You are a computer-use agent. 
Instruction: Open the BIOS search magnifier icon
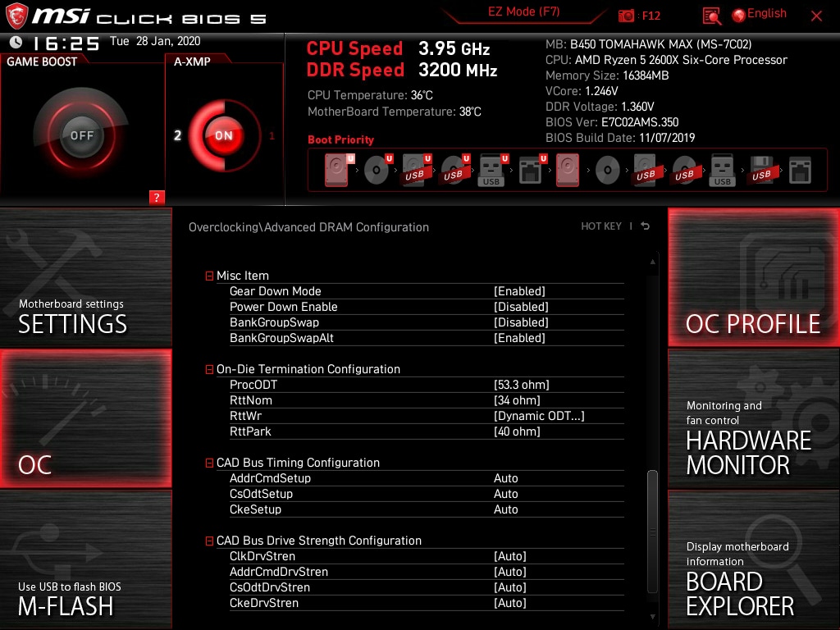point(711,16)
